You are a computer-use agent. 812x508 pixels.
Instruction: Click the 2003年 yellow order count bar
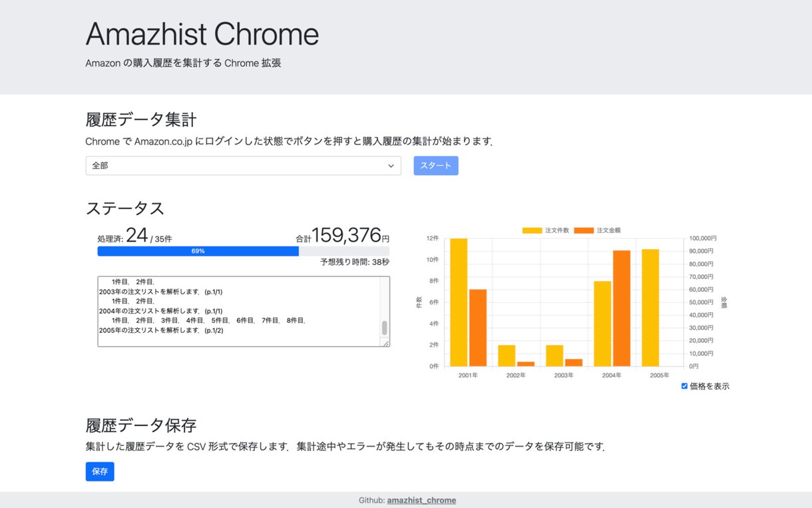554,356
